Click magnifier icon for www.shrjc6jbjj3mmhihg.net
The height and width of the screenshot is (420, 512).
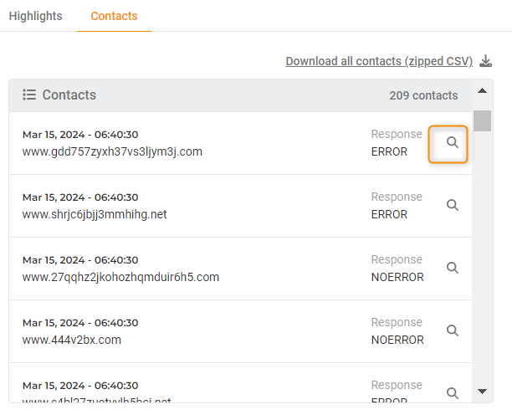click(x=453, y=205)
